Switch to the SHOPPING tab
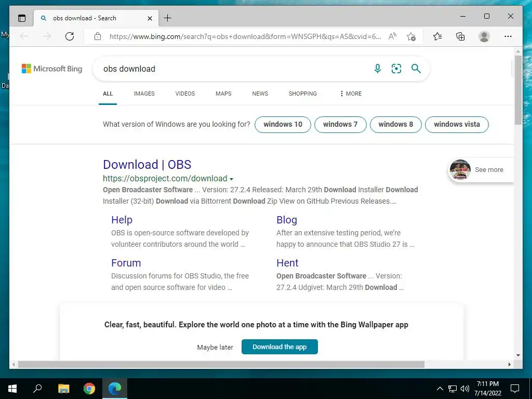 [303, 94]
